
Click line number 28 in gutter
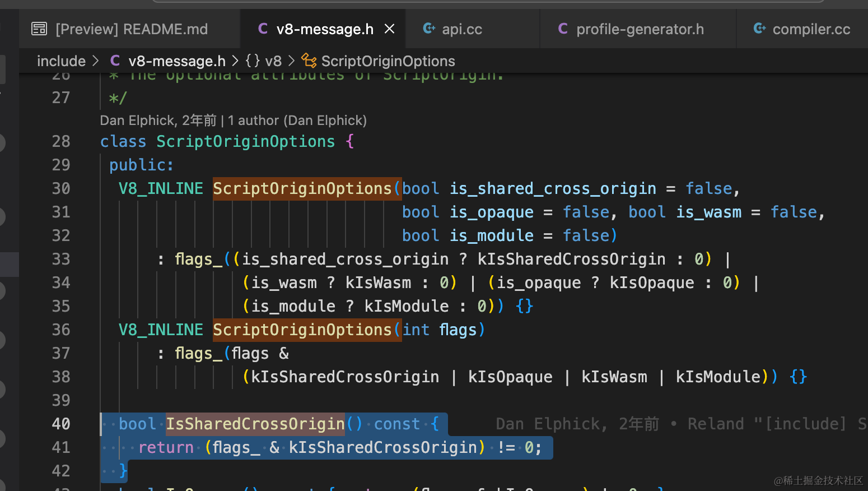pos(61,141)
